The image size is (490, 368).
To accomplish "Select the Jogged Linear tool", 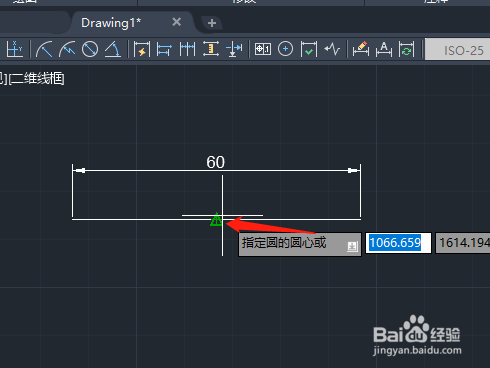I will point(332,49).
